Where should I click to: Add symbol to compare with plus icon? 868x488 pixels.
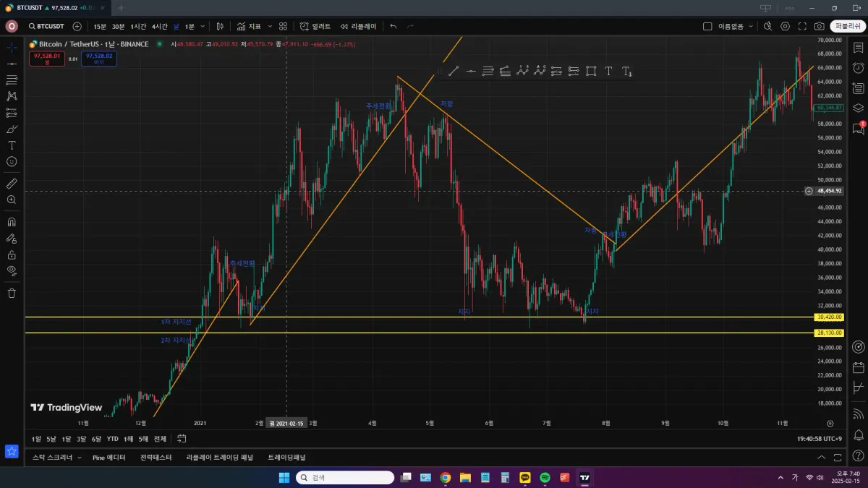[x=77, y=26]
